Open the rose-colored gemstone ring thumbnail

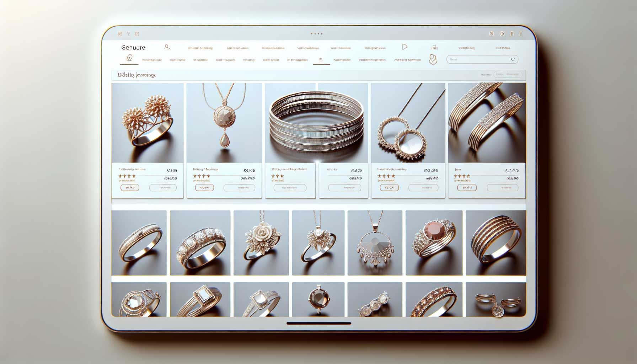click(x=434, y=243)
